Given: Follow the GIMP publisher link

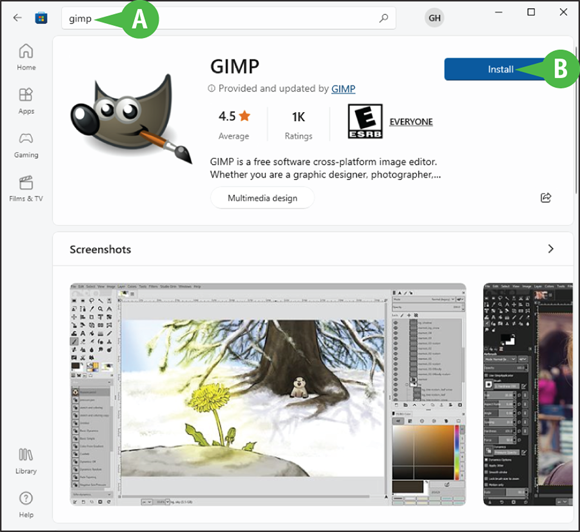Looking at the screenshot, I should [x=343, y=89].
